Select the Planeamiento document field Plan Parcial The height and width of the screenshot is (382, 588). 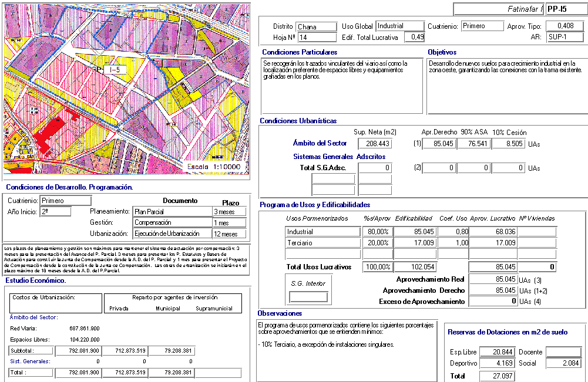pyautogui.click(x=172, y=212)
